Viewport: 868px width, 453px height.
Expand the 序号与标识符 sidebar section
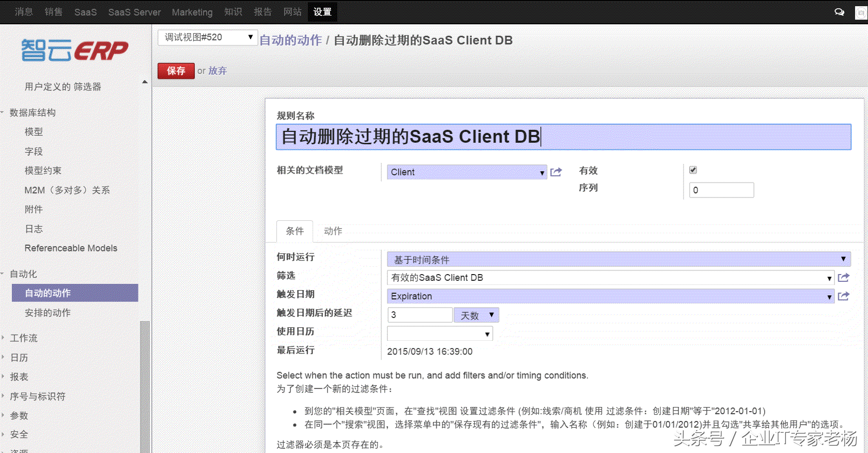click(38, 397)
